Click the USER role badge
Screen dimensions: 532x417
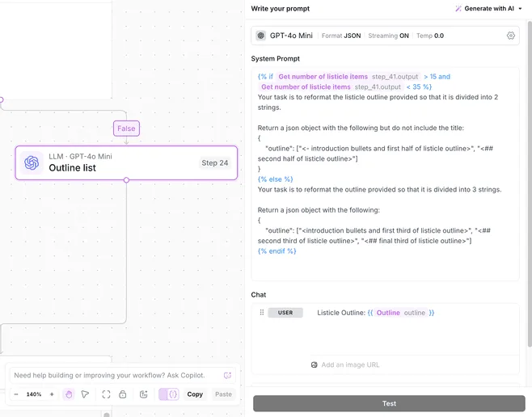[285, 313]
